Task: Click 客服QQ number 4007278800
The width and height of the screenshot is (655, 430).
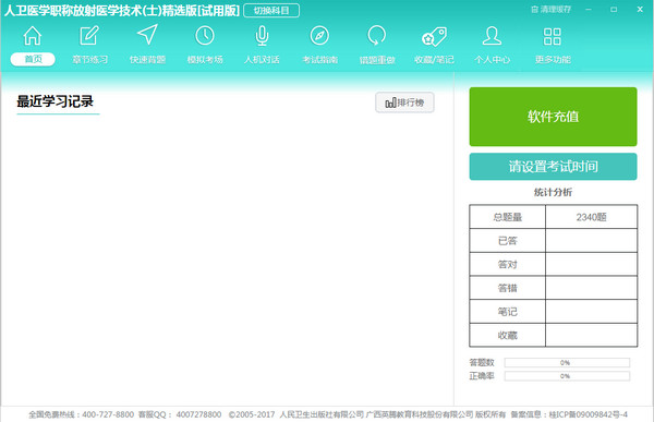Action: (x=198, y=415)
